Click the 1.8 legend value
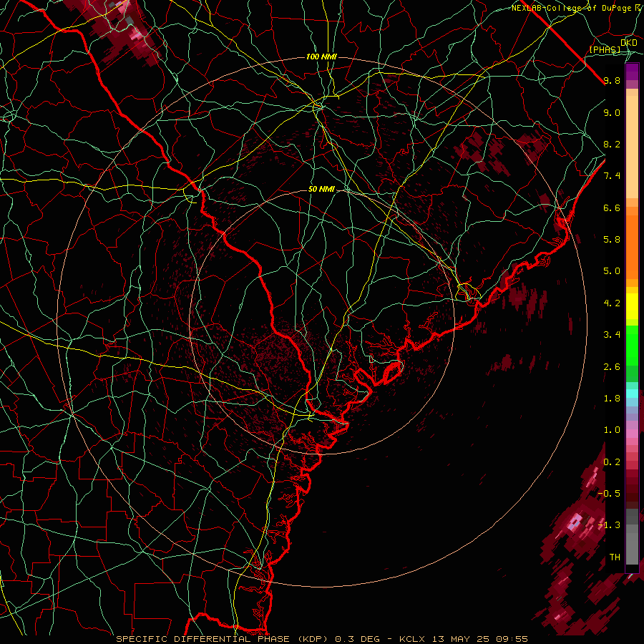 pos(612,399)
